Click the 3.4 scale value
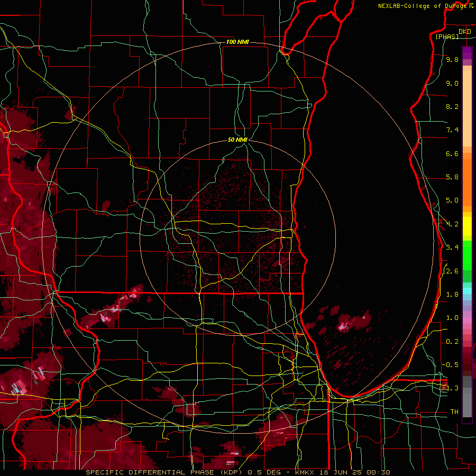Screen dimensions: 476x476 tap(452, 248)
